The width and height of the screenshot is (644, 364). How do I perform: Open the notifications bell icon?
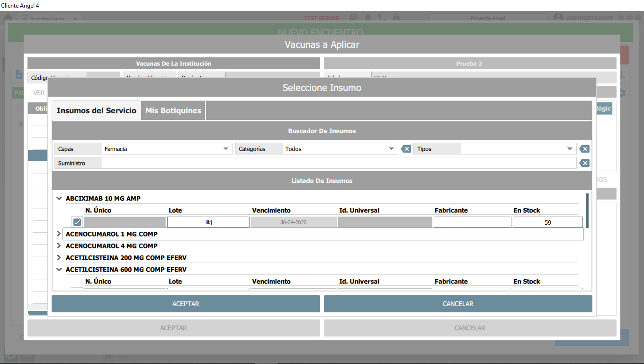pyautogui.click(x=367, y=17)
